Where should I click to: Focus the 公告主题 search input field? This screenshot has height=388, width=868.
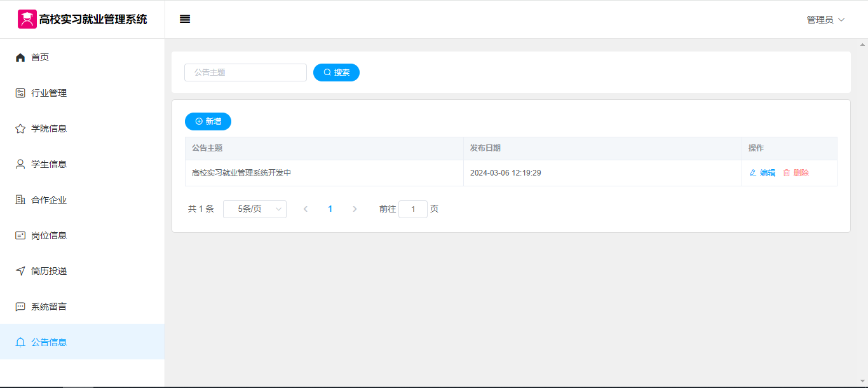click(245, 73)
